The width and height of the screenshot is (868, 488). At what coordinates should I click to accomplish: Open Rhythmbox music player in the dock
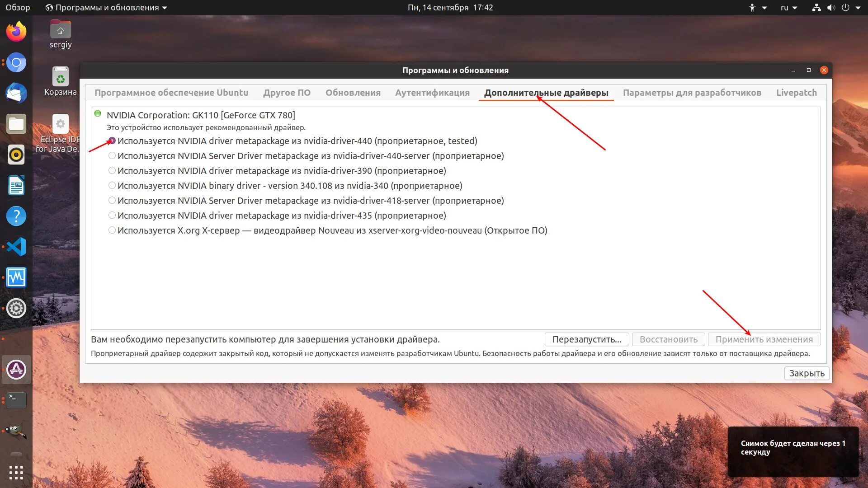point(16,155)
